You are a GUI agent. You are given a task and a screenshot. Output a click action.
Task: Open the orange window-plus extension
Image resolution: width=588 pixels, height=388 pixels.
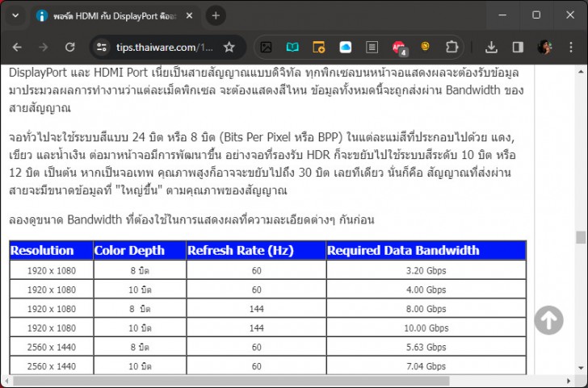pyautogui.click(x=319, y=47)
